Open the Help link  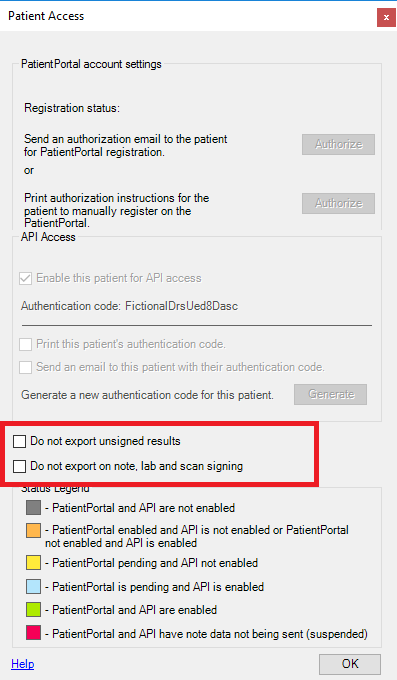point(23,664)
